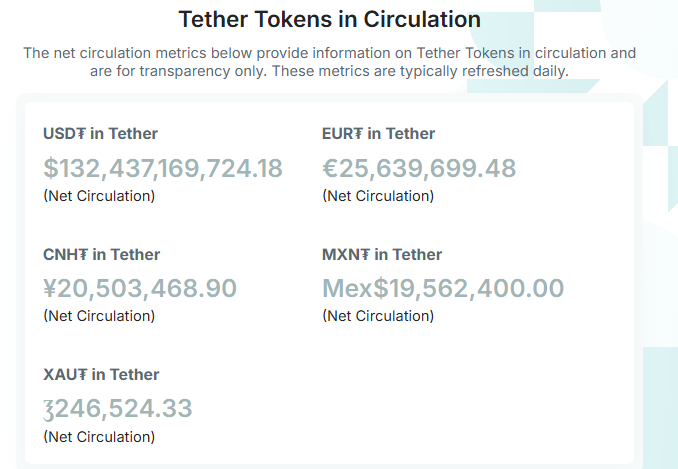The image size is (678, 469).
Task: Click the dollar sign in the USD₮ amount
Action: click(x=51, y=168)
